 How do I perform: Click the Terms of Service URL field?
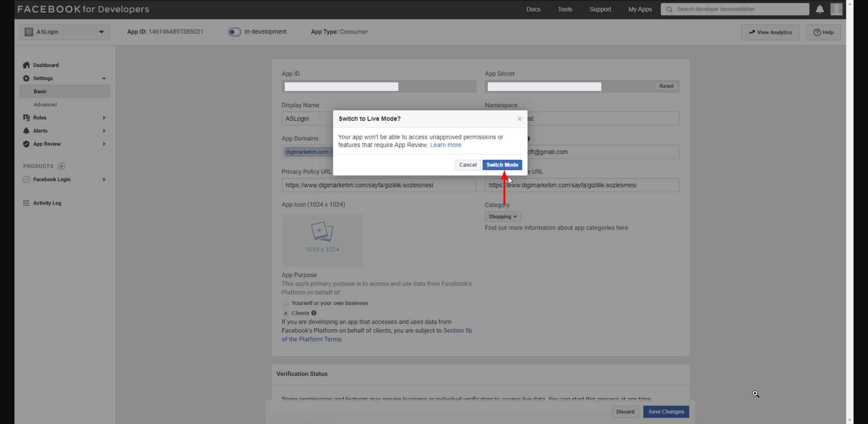tap(582, 185)
